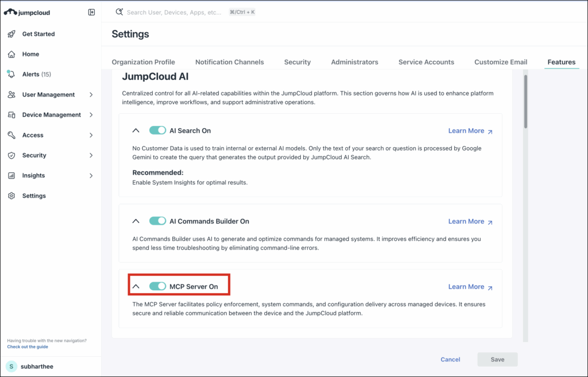The height and width of the screenshot is (377, 588).
Task: Disable the AI Commands Builder toggle
Action: (157, 221)
